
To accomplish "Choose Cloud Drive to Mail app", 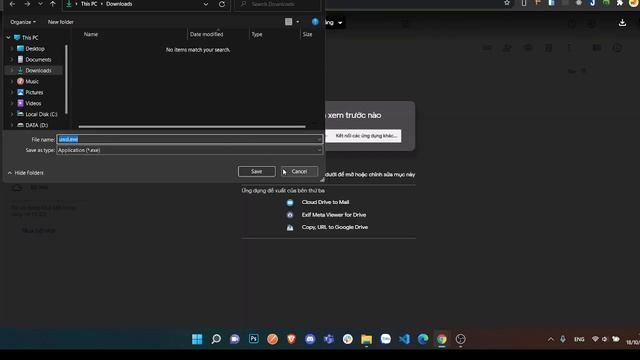I will click(x=325, y=202).
